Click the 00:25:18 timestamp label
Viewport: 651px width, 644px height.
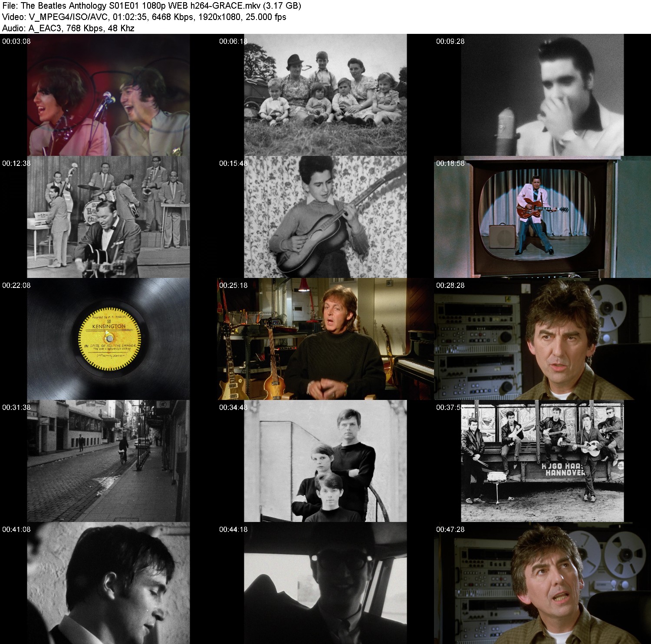[233, 285]
